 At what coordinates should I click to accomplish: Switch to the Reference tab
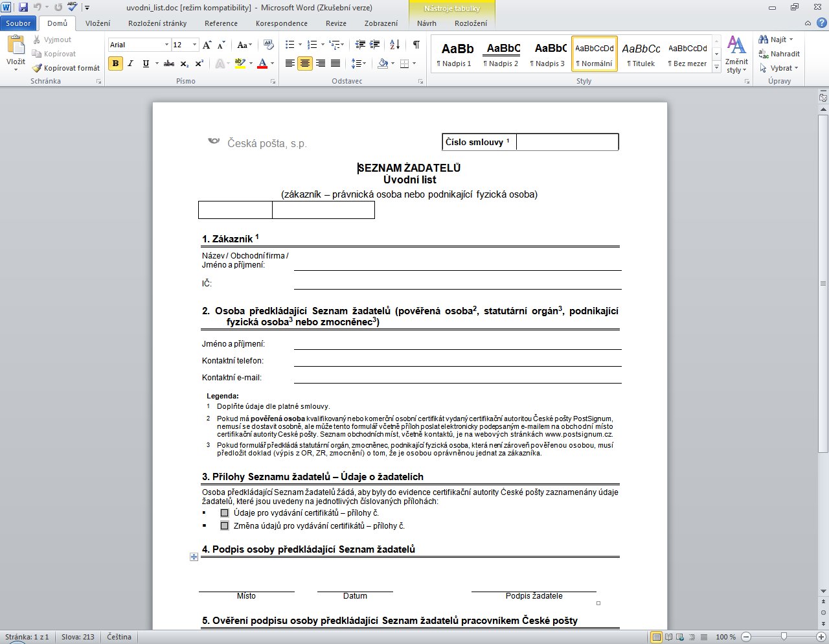[x=221, y=23]
